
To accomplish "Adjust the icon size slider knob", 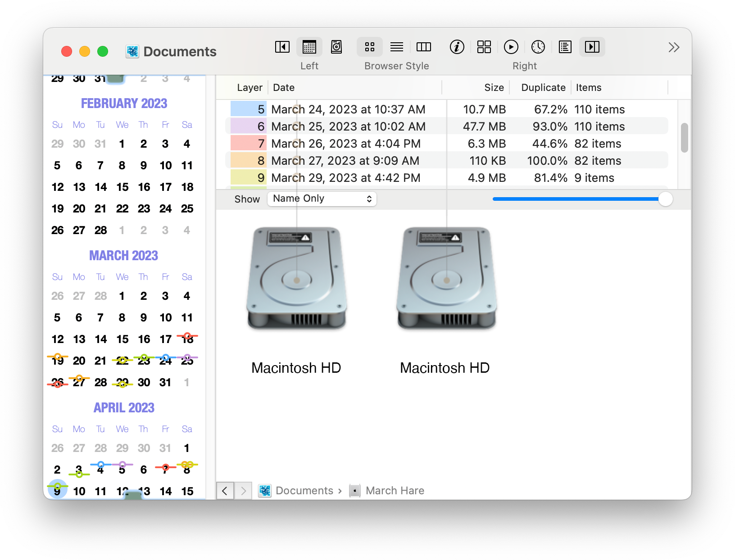I will pos(665,199).
